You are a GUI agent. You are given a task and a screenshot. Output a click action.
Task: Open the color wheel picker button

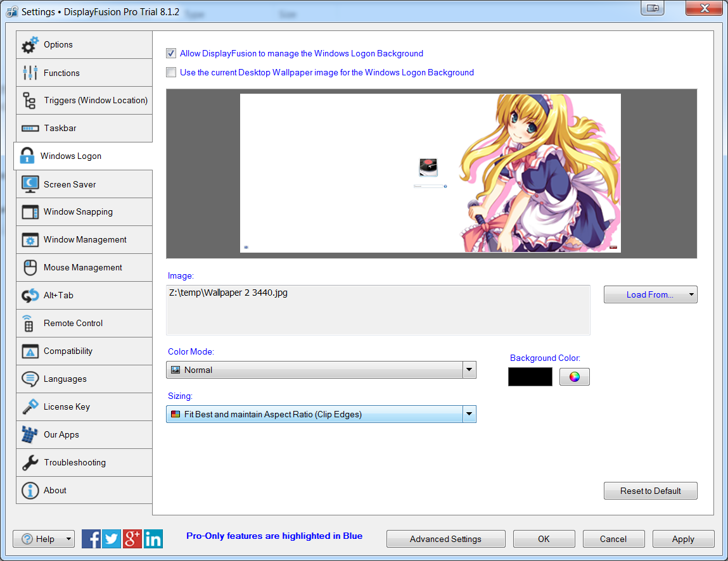point(574,377)
